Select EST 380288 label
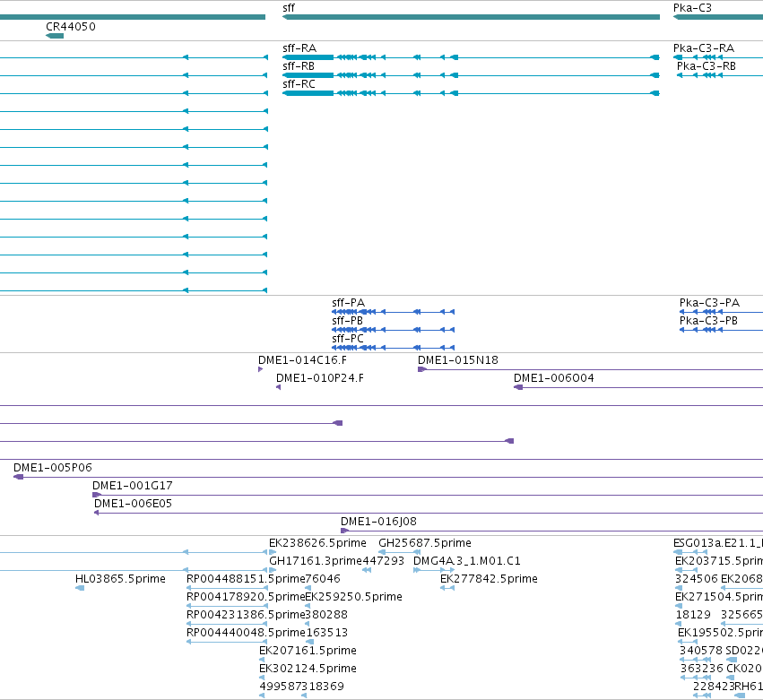This screenshot has height=700, width=763. tap(326, 616)
